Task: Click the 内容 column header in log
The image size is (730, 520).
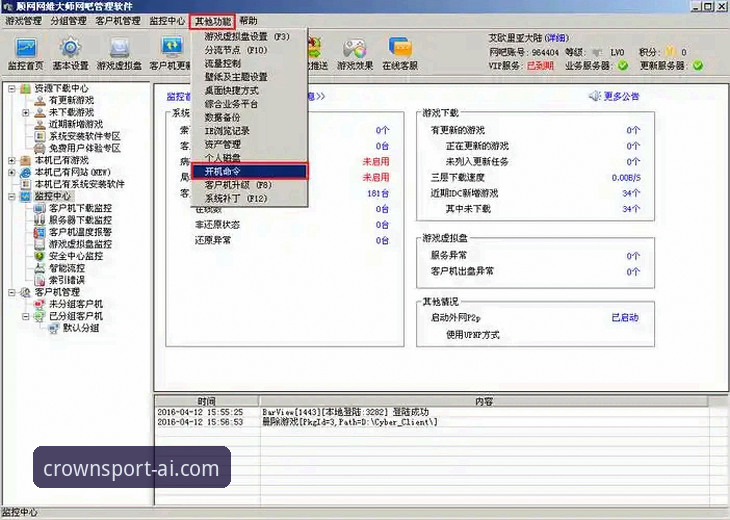Action: click(x=484, y=401)
